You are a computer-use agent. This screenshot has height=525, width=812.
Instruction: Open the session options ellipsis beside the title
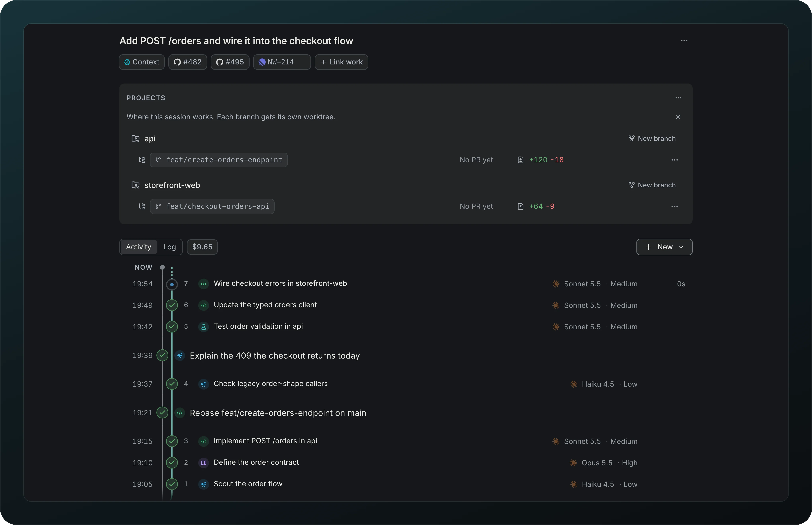coord(684,41)
